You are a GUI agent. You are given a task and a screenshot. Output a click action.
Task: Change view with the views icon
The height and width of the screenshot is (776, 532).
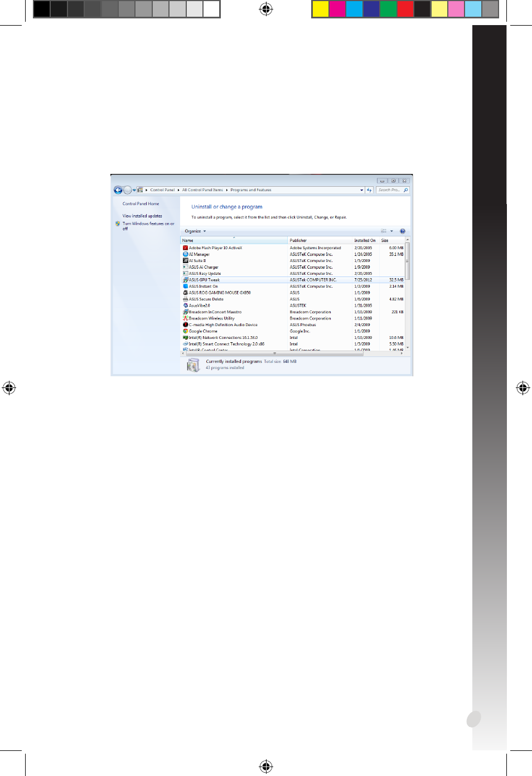click(384, 231)
